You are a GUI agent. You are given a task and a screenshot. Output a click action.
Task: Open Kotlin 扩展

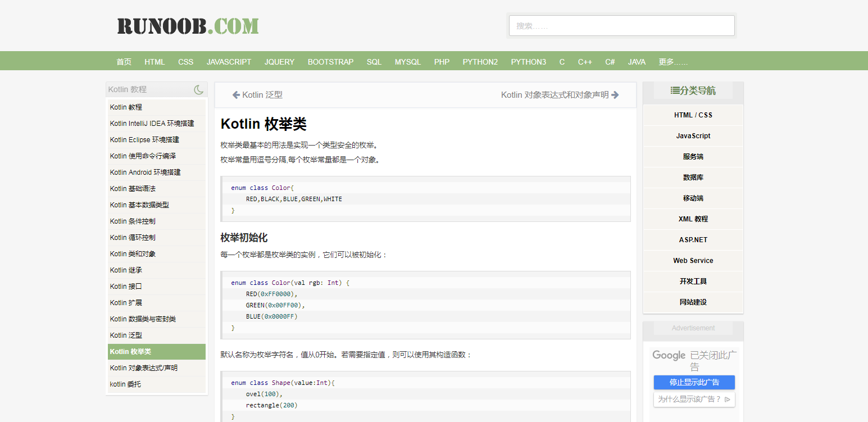[x=157, y=303]
